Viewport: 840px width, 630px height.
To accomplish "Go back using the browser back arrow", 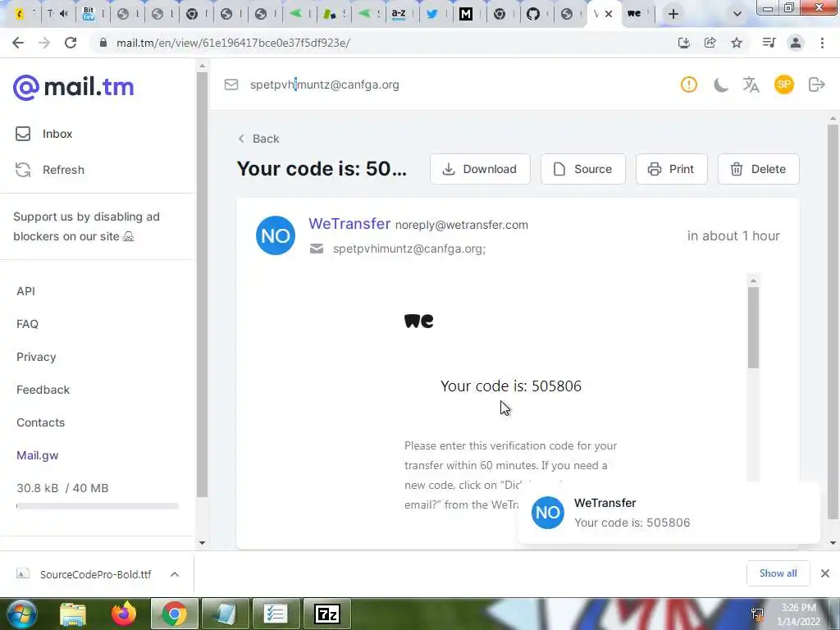I will [18, 43].
